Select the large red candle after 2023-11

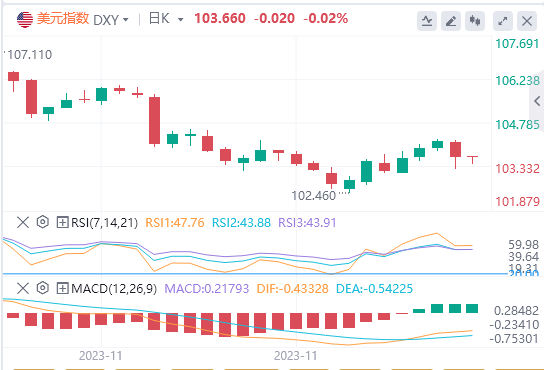(x=154, y=120)
